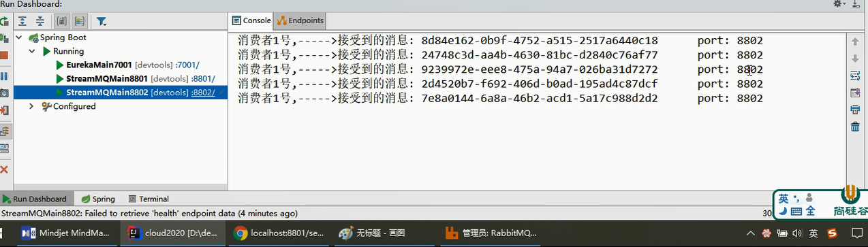Click the Print console icon

[x=855, y=110]
